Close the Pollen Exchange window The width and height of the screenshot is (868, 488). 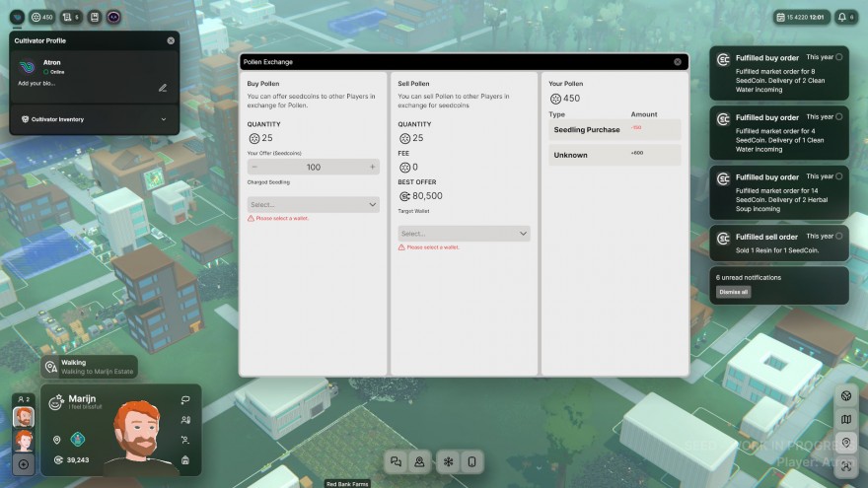(678, 62)
